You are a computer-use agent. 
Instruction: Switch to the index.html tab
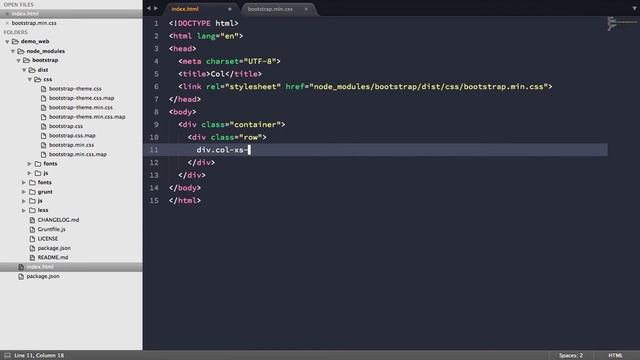click(185, 9)
